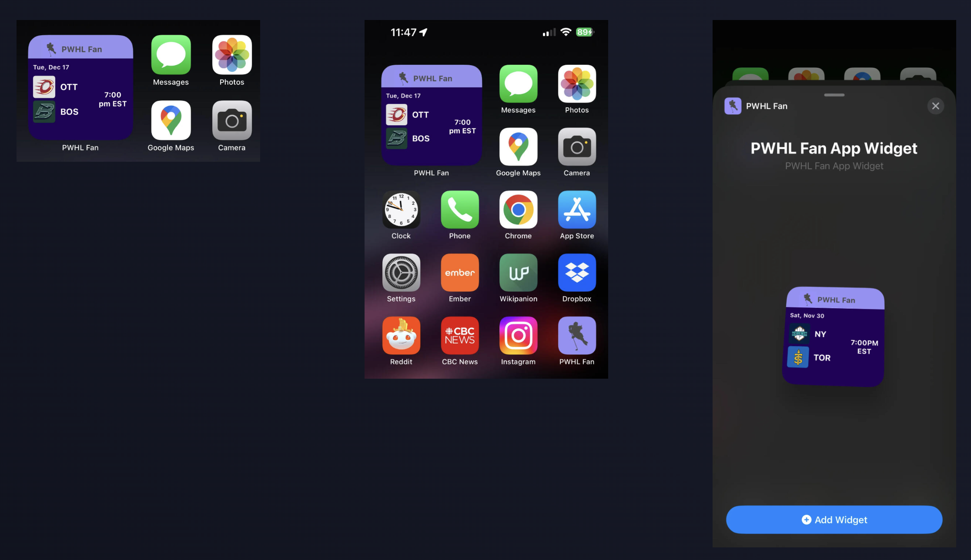This screenshot has width=971, height=560.
Task: Open Photos app in the middle phone screenshot
Action: 577,84
